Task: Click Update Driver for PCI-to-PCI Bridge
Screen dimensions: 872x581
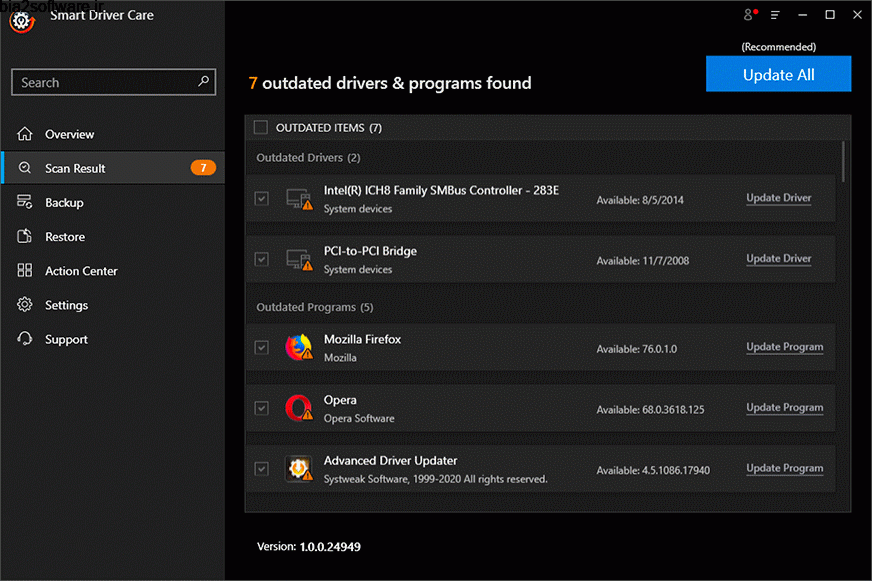Action: [x=778, y=258]
